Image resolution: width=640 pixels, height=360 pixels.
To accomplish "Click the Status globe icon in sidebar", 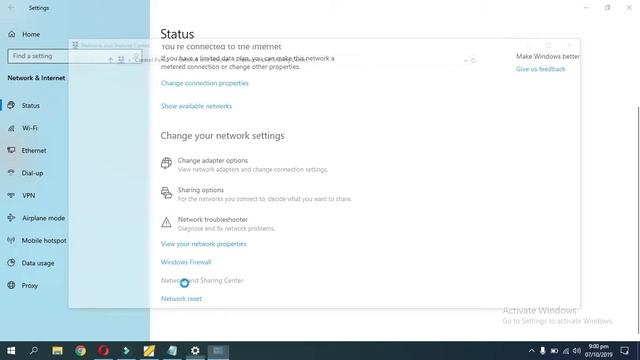I will 11,105.
